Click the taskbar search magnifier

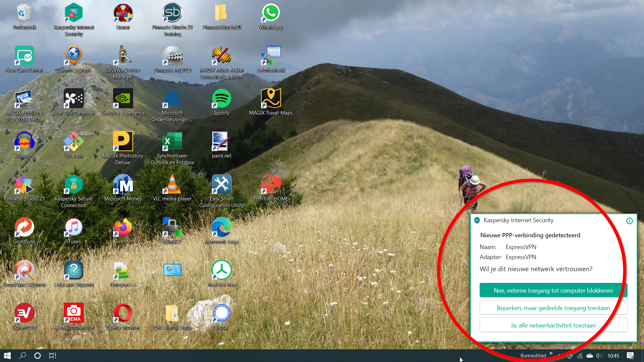pyautogui.click(x=22, y=356)
